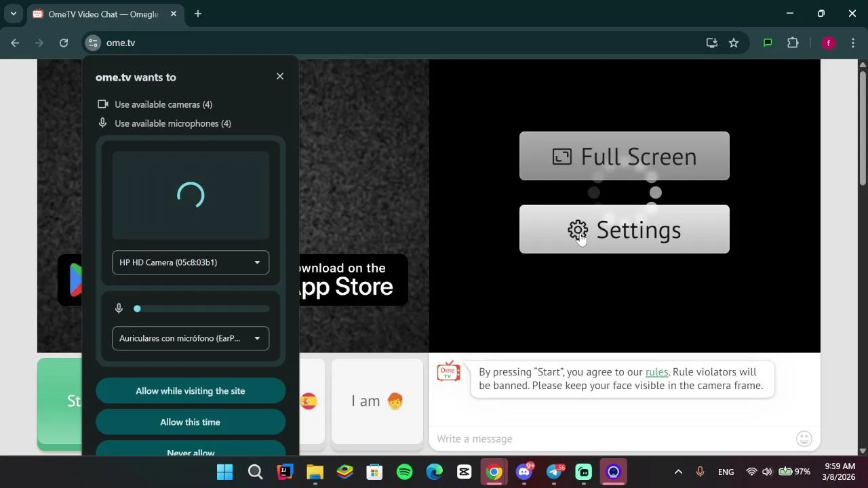Screen dimensions: 868x488
Task: Open Discord from taskbar
Action: pyautogui.click(x=524, y=472)
